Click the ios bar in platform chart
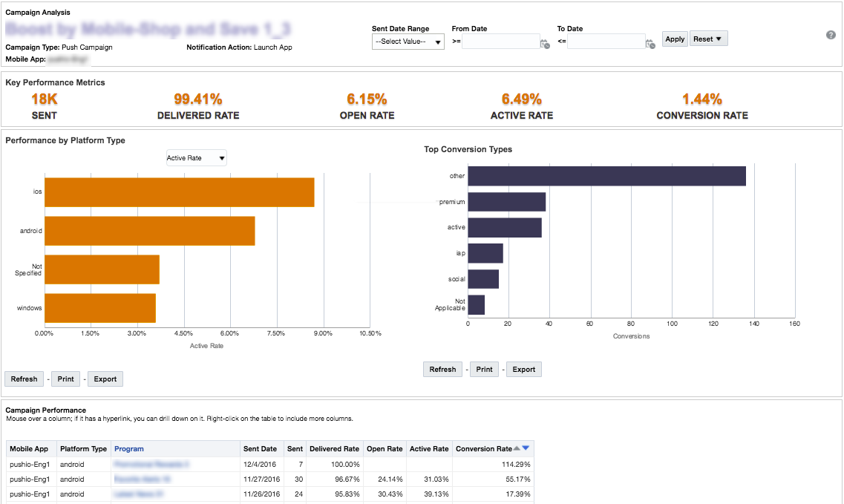The height and width of the screenshot is (504, 844). coord(179,192)
